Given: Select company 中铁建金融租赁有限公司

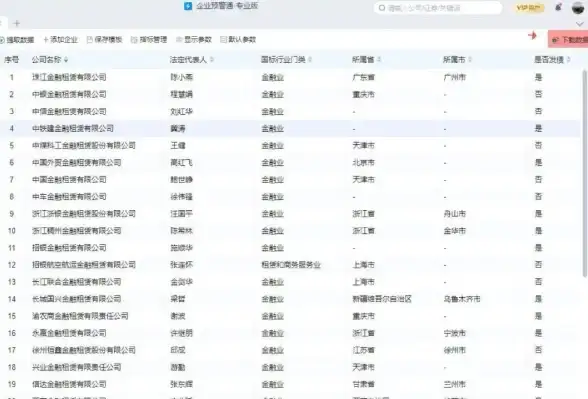Looking at the screenshot, I should coord(73,128).
